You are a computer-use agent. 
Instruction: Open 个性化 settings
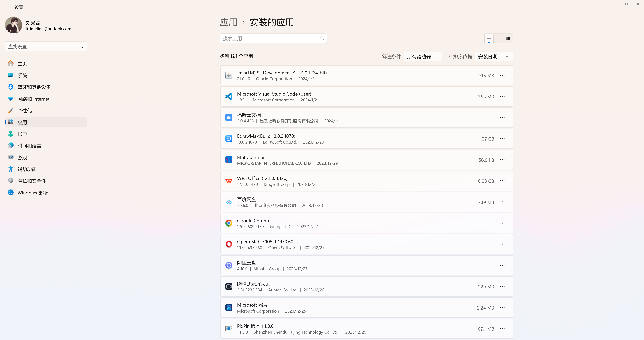(46, 110)
